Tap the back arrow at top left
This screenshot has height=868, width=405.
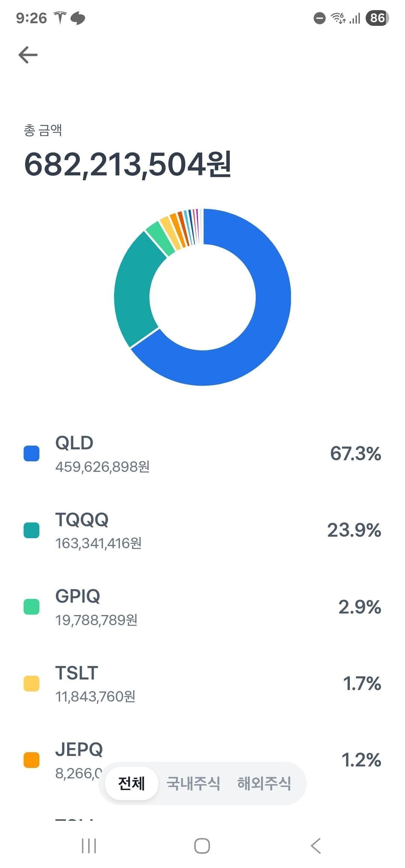pyautogui.click(x=27, y=54)
